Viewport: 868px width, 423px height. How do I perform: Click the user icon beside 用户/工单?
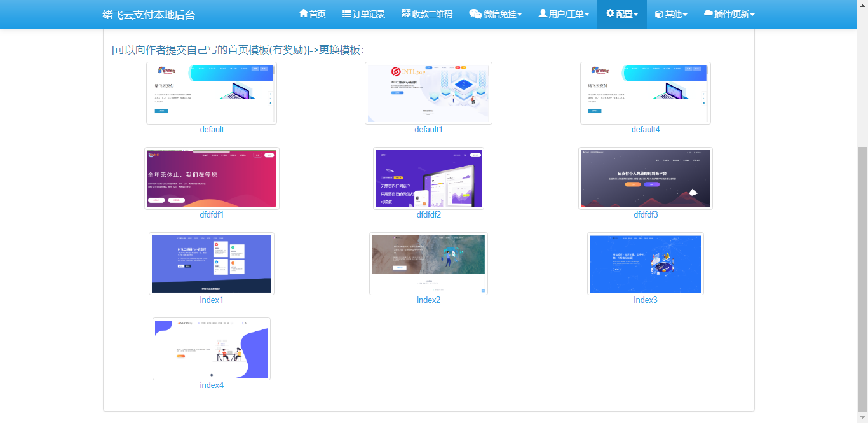tap(542, 14)
